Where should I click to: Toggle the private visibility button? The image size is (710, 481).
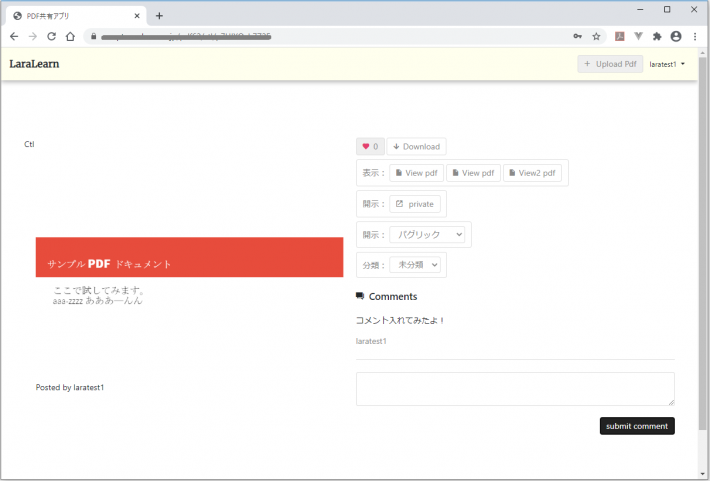tap(414, 204)
